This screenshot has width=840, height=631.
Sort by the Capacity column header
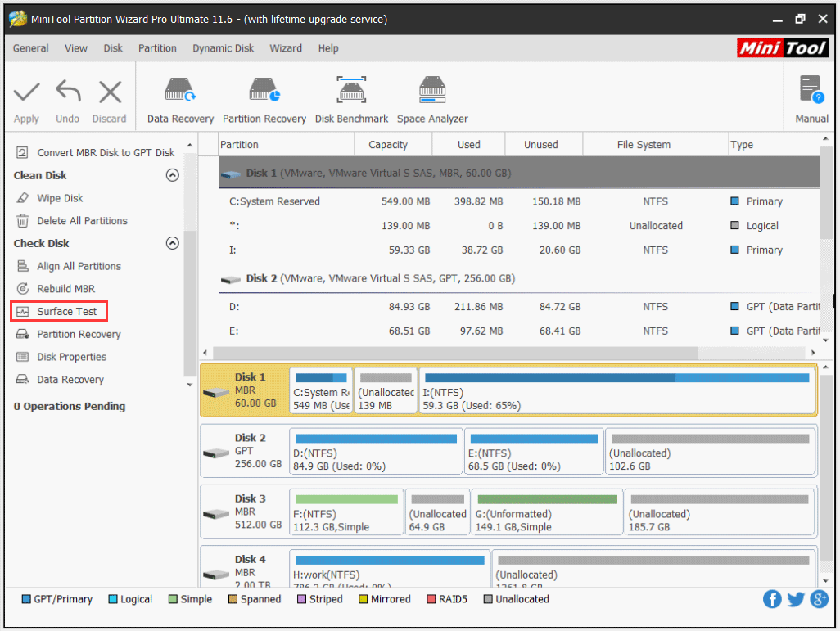tap(388, 145)
